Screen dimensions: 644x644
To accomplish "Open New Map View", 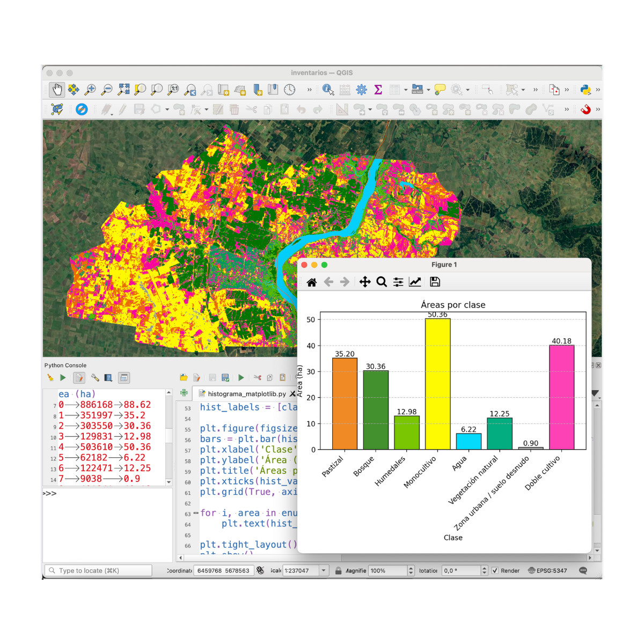I will 223,90.
